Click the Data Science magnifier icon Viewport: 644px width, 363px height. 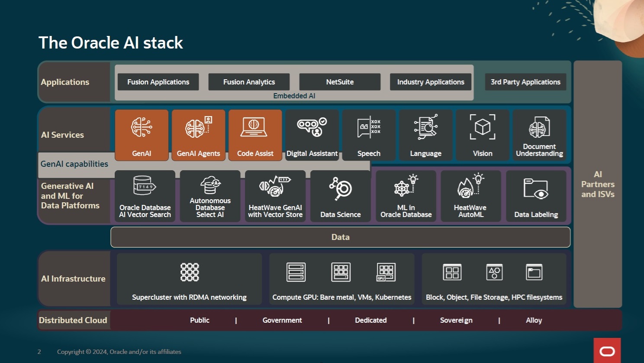tap(341, 189)
